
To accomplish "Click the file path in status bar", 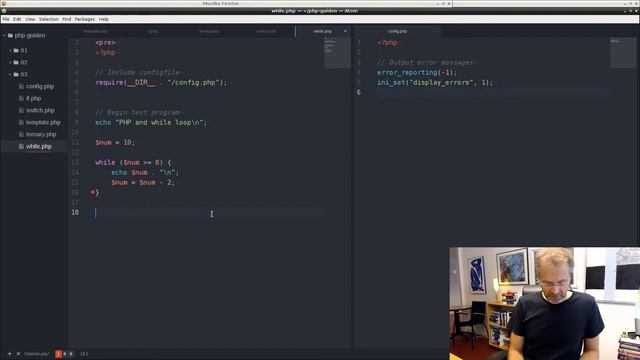I will 36,354.
